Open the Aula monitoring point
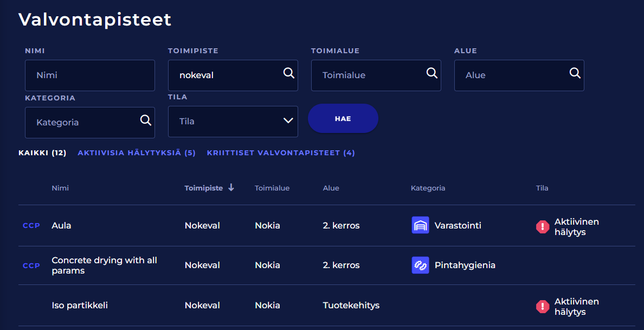Image resolution: width=644 pixels, height=330 pixels. click(x=61, y=226)
